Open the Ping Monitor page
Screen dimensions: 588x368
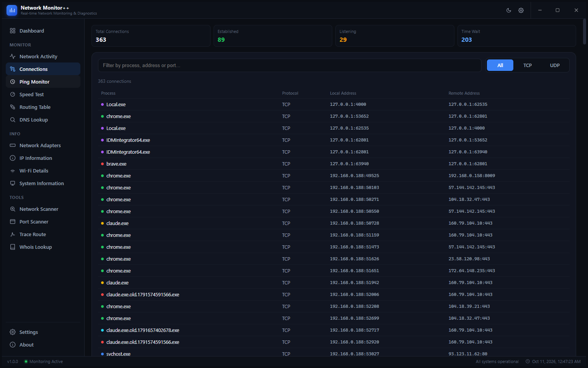coord(43,82)
